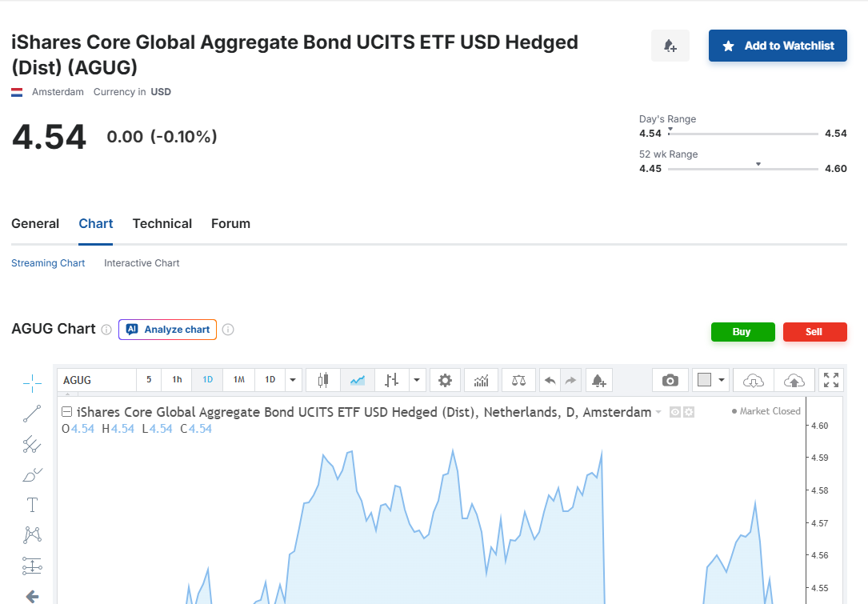The height and width of the screenshot is (604, 868).
Task: Click the AGUG symbol input field
Action: point(96,380)
